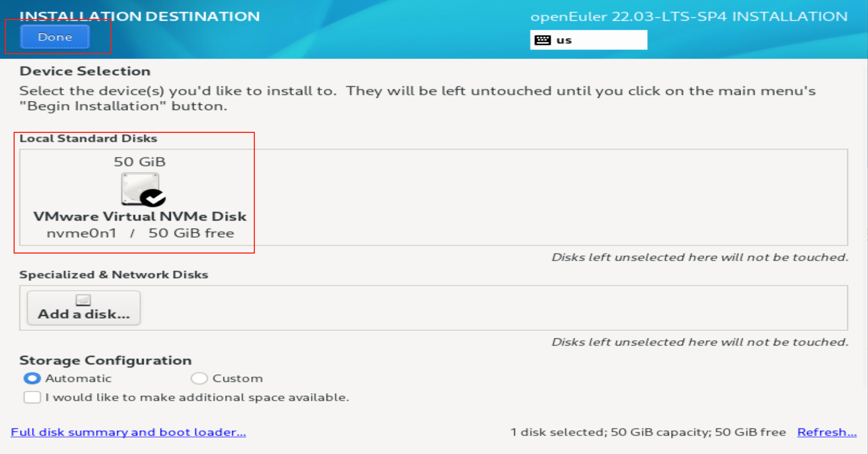
Task: Click the 50 GiB label above the disk icon
Action: (x=140, y=162)
